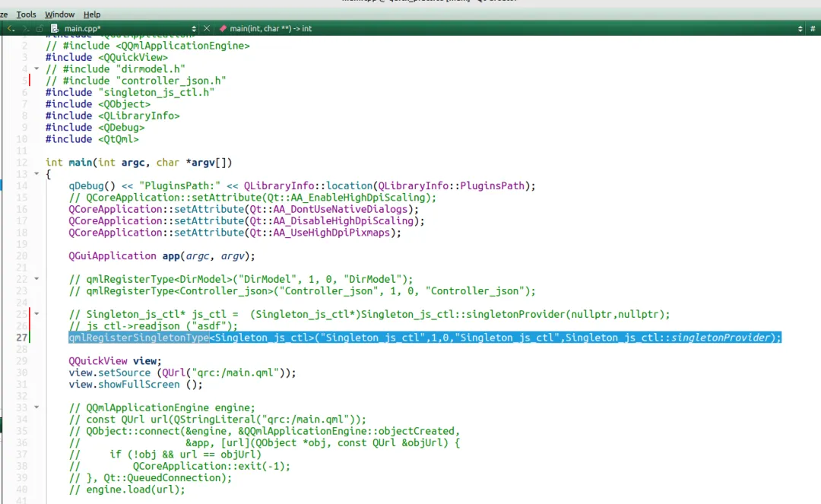Fold the commented engine block at line 33

click(36, 407)
